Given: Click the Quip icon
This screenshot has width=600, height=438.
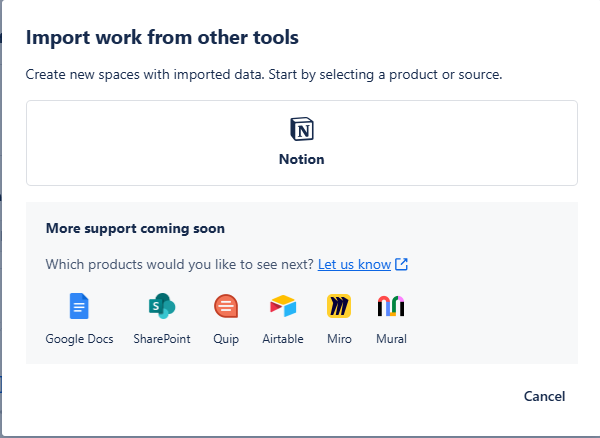Looking at the screenshot, I should 226,306.
